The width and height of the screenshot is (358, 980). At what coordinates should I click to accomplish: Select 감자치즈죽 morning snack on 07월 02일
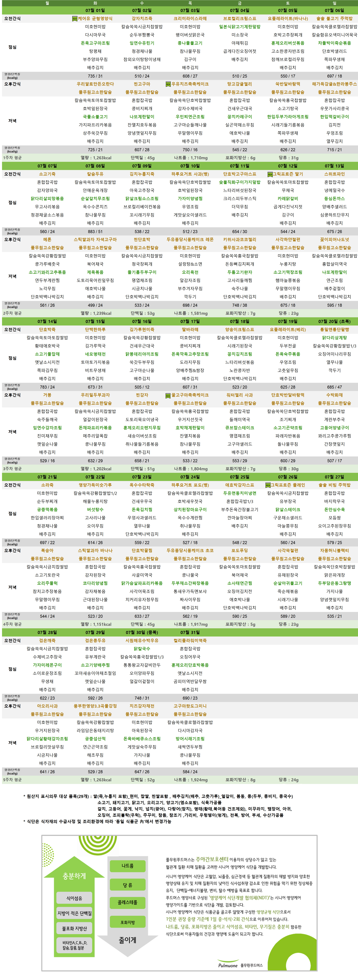click(142, 19)
